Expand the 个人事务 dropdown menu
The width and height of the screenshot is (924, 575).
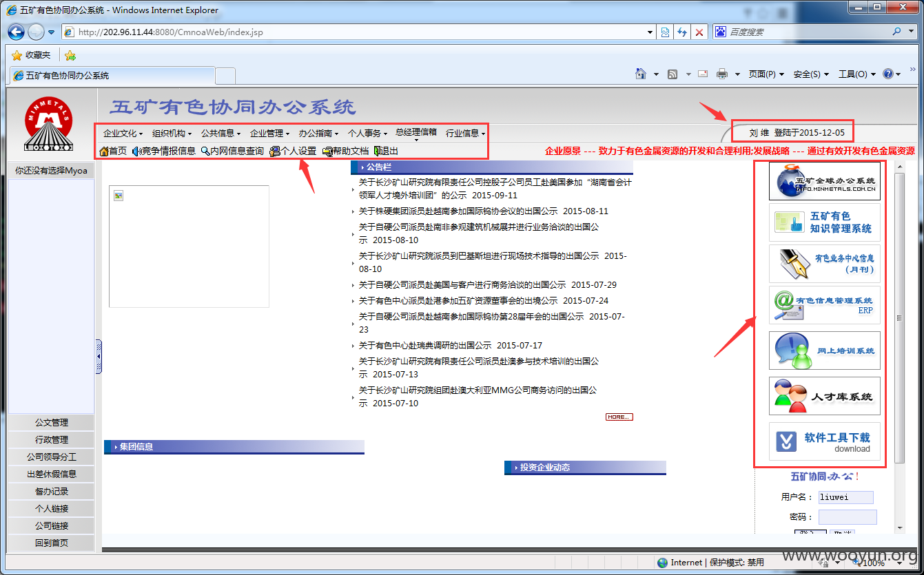point(367,134)
